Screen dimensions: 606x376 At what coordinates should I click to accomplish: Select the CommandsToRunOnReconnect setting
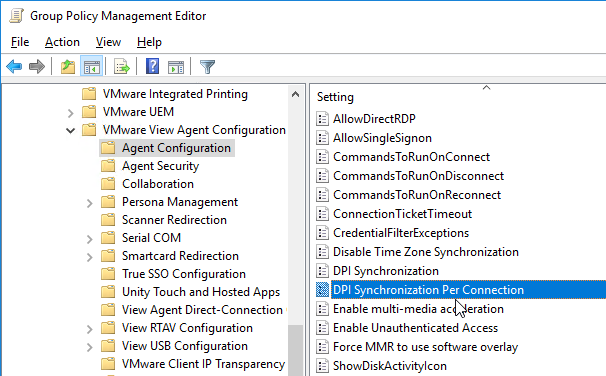coord(417,195)
